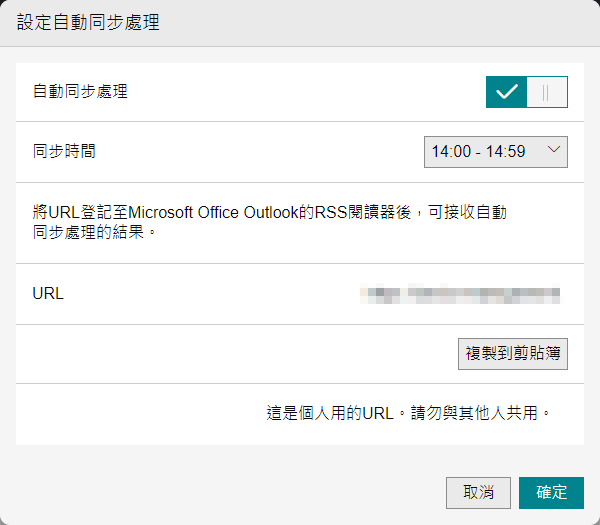Click the blurred URL value
Image resolution: width=600 pixels, height=525 pixels.
[460, 294]
